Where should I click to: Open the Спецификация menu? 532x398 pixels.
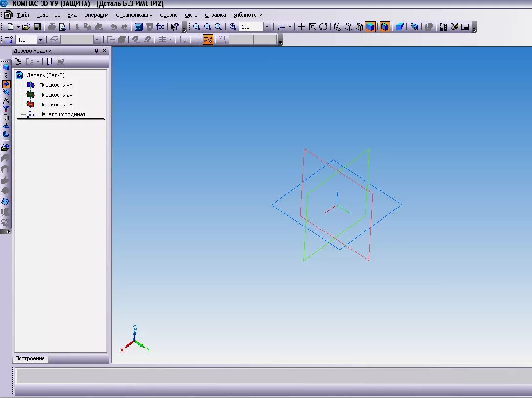134,15
